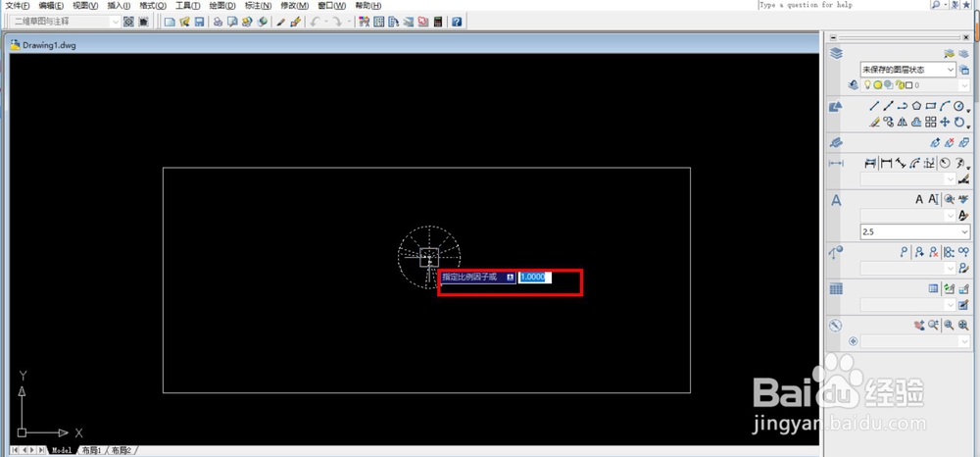This screenshot has height=457, width=980.
Task: Open the 编辑(E) menu
Action: click(51, 5)
